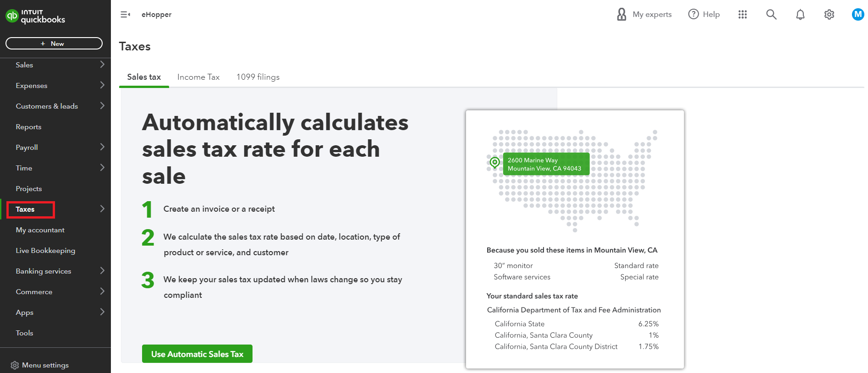Switch to the Income Tax tab
868x373 pixels.
(198, 77)
